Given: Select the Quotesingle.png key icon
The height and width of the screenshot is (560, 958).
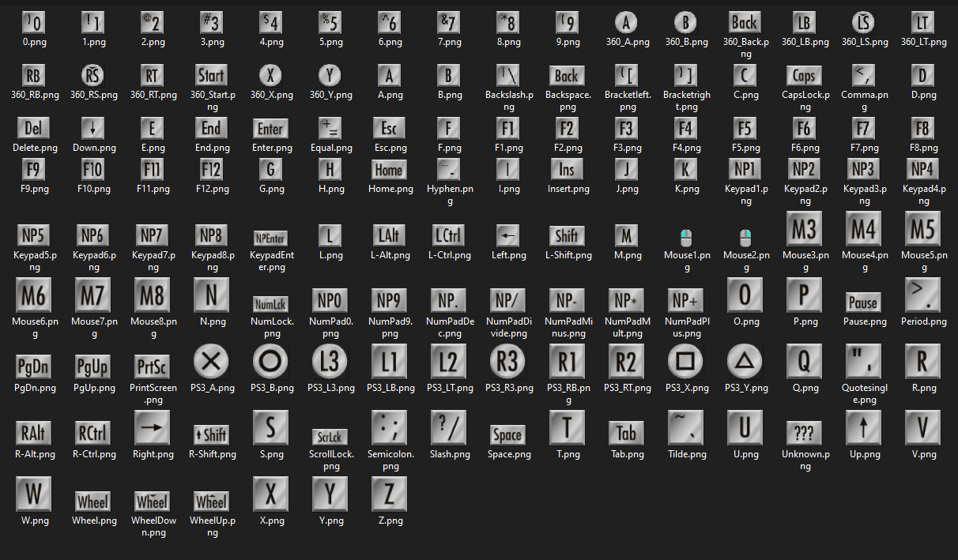Looking at the screenshot, I should tap(863, 361).
